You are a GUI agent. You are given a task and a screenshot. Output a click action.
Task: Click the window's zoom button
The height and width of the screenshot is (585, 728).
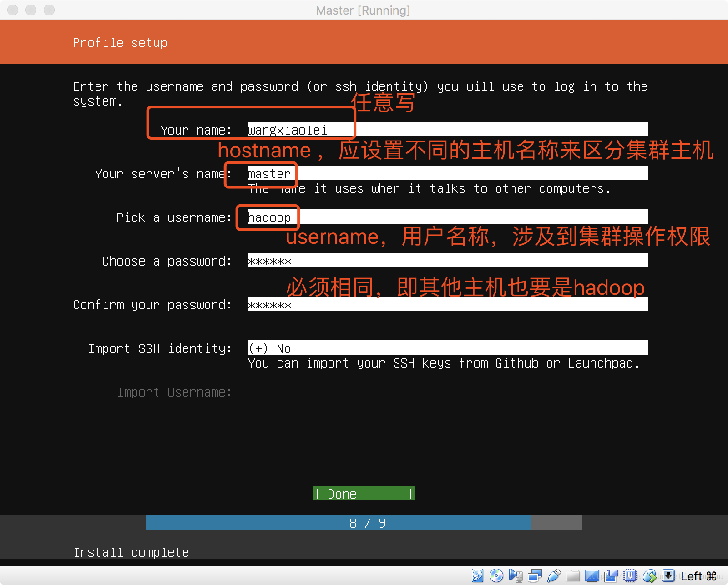click(49, 10)
